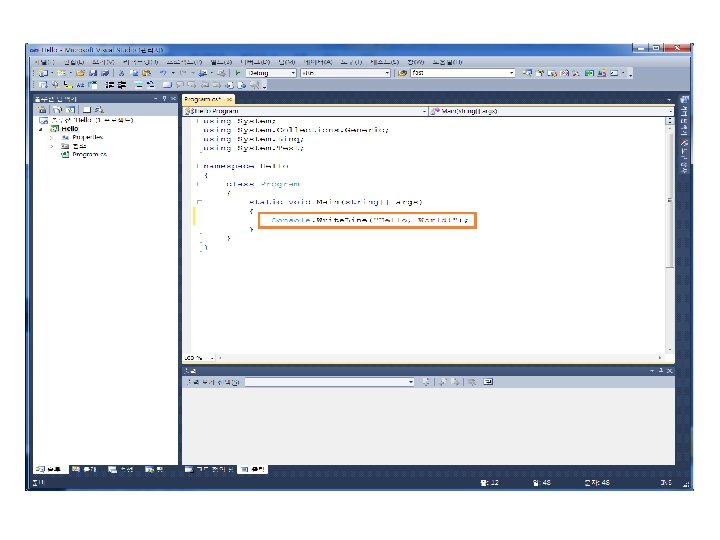720x540 pixels.
Task: Click the Navigate Backward toolbar icon
Action: 202,73
